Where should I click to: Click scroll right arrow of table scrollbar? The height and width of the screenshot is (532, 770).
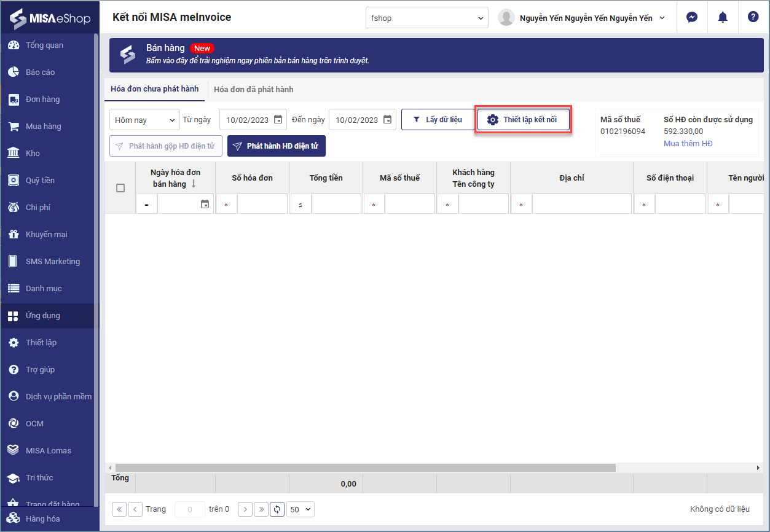758,468
